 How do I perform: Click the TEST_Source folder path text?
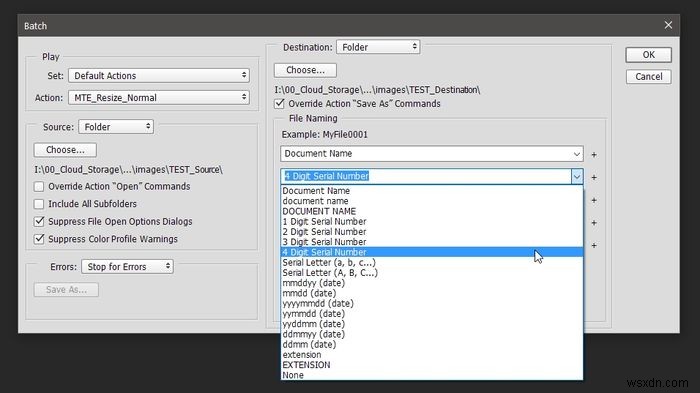point(128,170)
